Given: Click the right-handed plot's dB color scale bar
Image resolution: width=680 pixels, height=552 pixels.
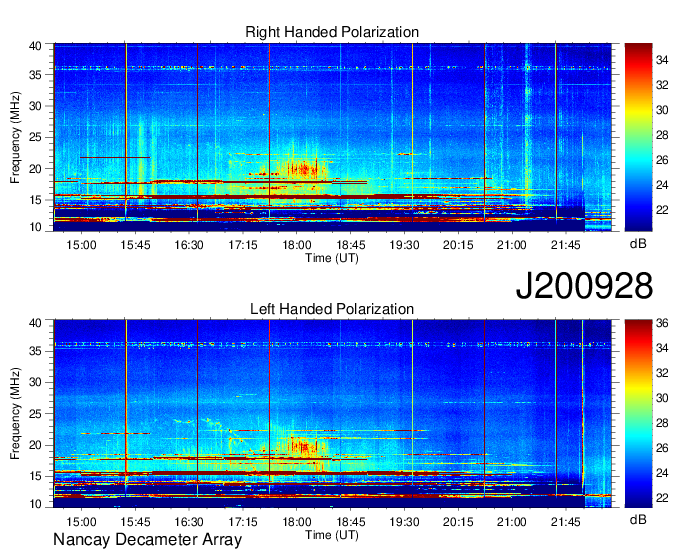Looking at the screenshot, I should click(x=638, y=137).
